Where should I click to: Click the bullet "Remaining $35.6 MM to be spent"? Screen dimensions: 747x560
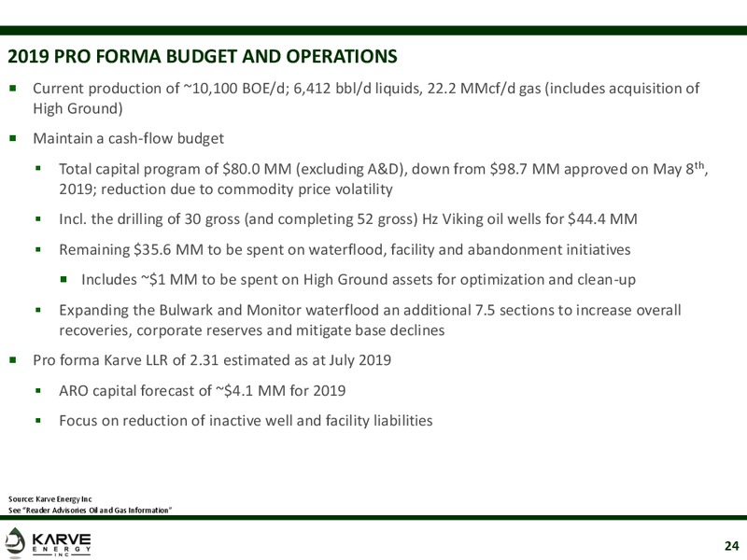(x=345, y=249)
